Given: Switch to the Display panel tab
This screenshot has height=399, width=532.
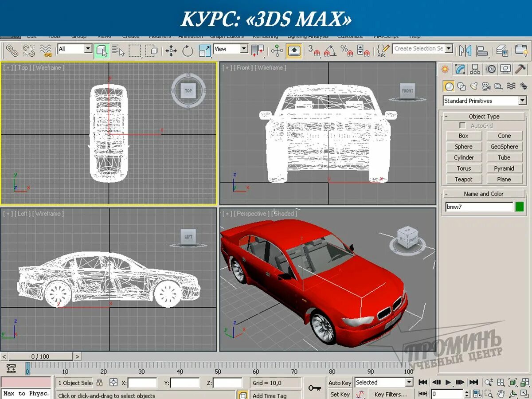Looking at the screenshot, I should pos(505,69).
